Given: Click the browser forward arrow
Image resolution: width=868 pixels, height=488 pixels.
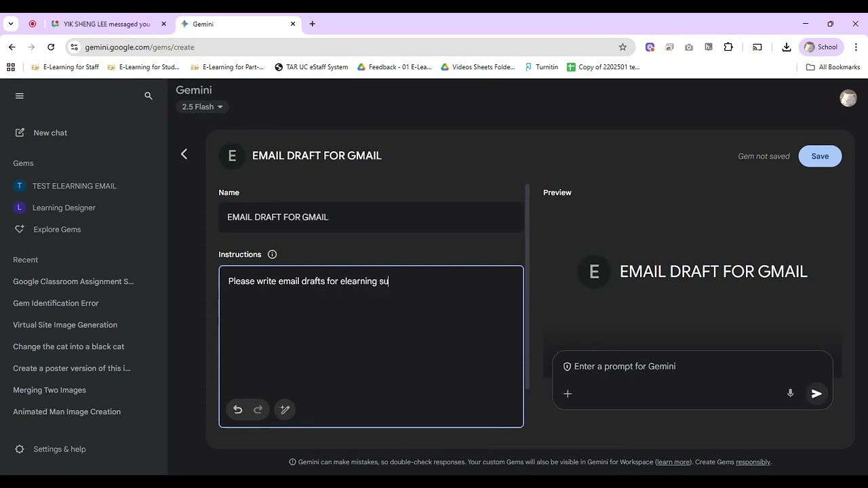Looking at the screenshot, I should pyautogui.click(x=31, y=47).
